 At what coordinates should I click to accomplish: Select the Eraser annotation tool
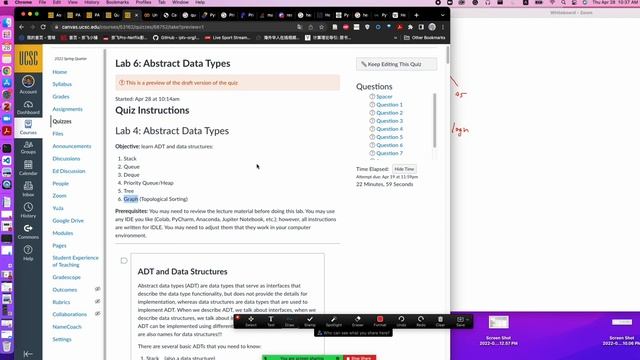point(358,321)
